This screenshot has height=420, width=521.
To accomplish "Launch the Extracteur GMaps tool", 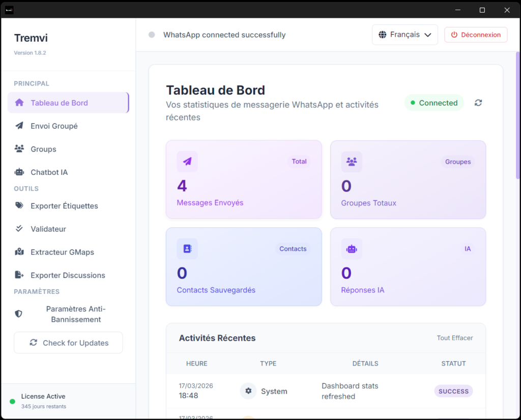I will 62,252.
